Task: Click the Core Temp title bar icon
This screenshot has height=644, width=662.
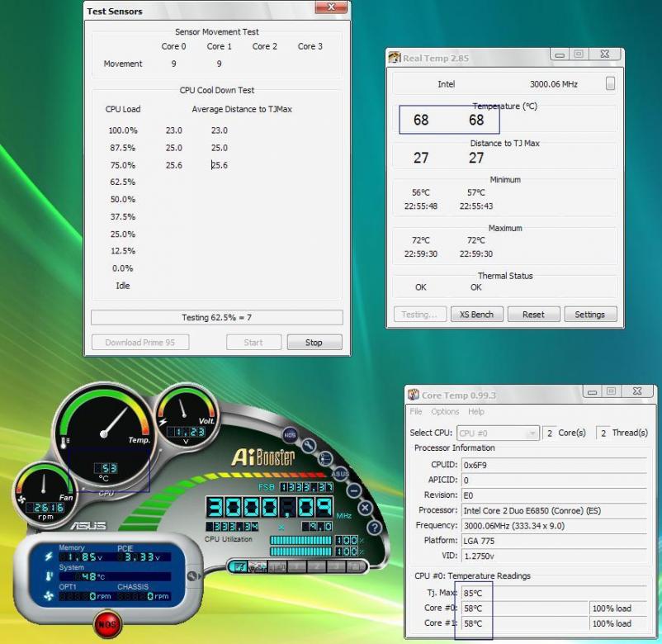Action: click(x=414, y=395)
